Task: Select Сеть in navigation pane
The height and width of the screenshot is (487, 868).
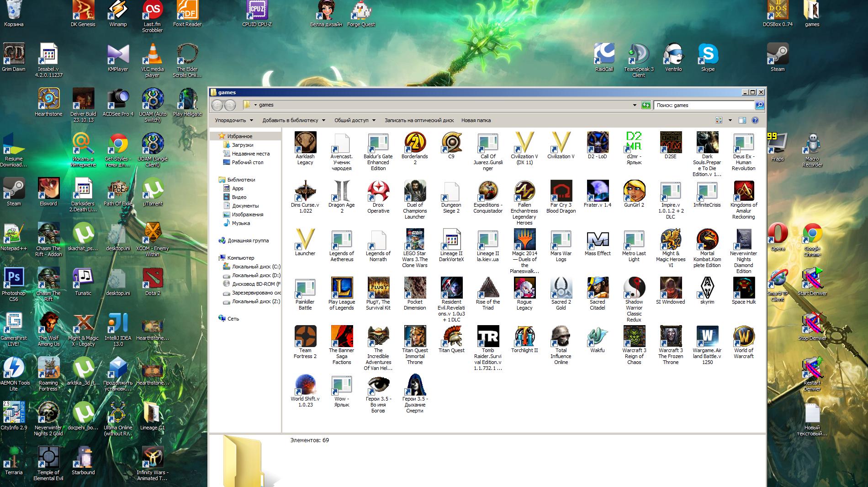Action: [233, 319]
